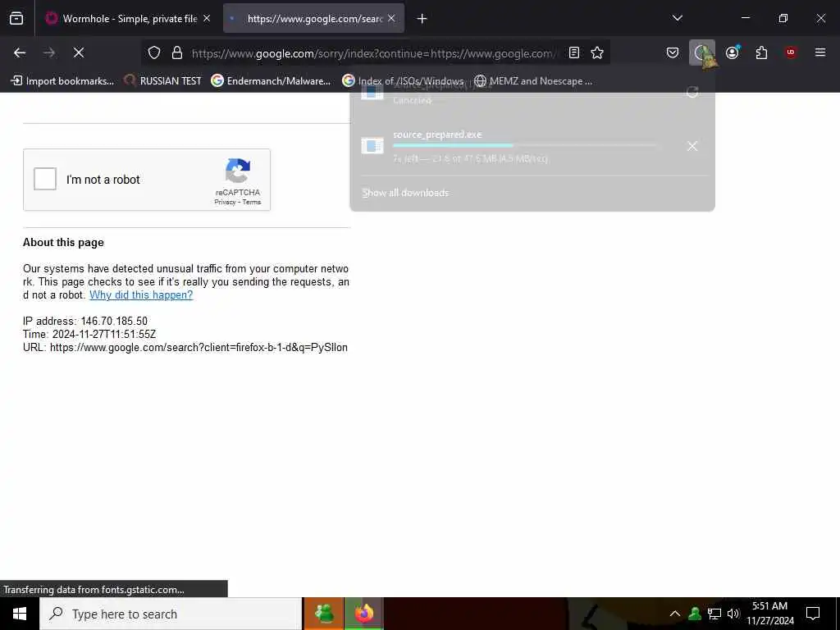Click the disabled forward navigation arrow

click(49, 52)
